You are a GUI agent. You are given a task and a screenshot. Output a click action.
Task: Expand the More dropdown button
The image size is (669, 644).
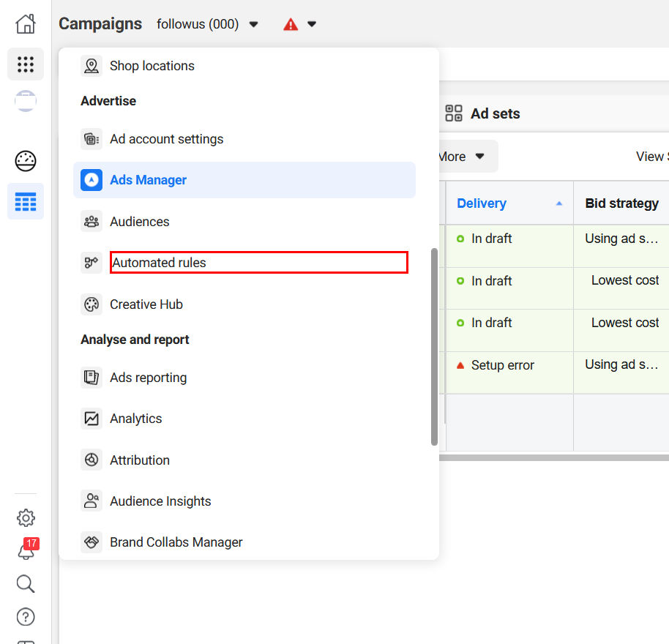[x=468, y=157]
